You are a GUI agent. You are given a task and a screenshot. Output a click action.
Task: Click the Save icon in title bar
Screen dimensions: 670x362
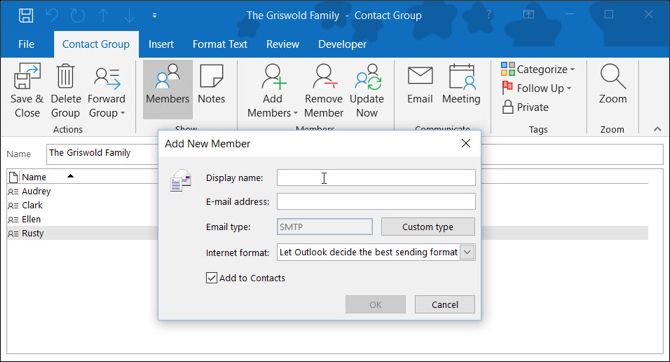click(x=26, y=16)
